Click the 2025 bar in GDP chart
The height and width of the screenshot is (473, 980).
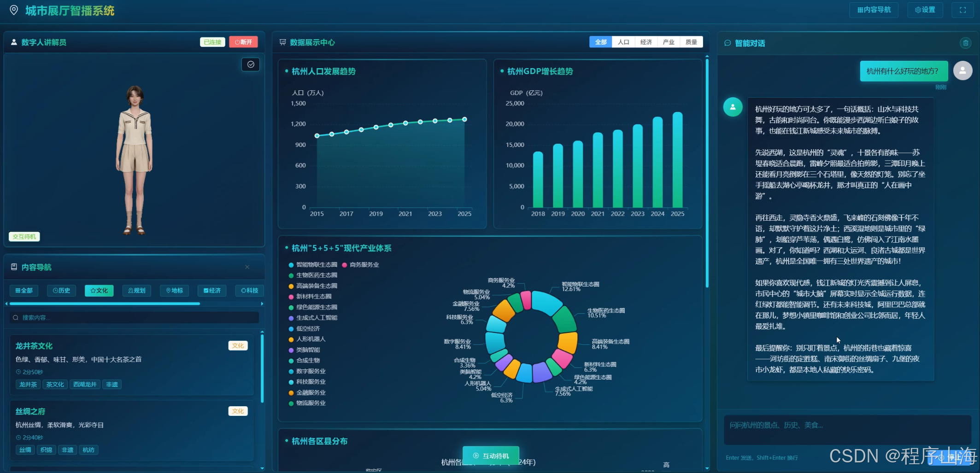point(677,160)
